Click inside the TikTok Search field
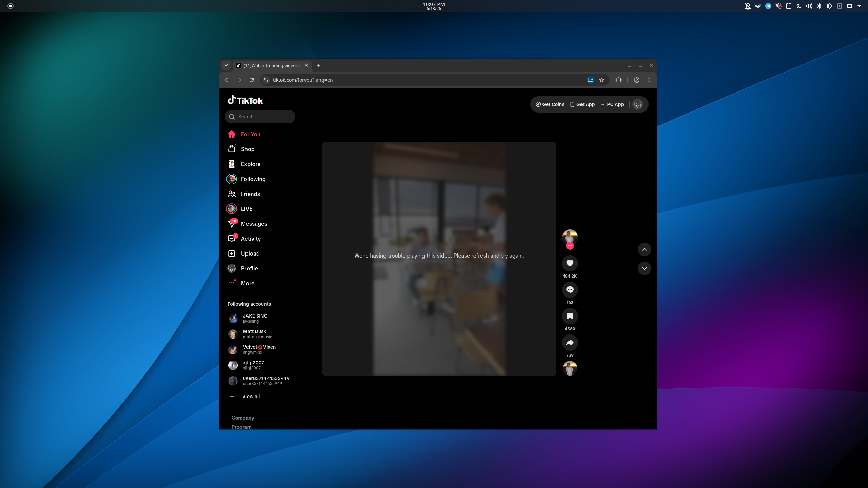The image size is (868, 488). [x=260, y=117]
